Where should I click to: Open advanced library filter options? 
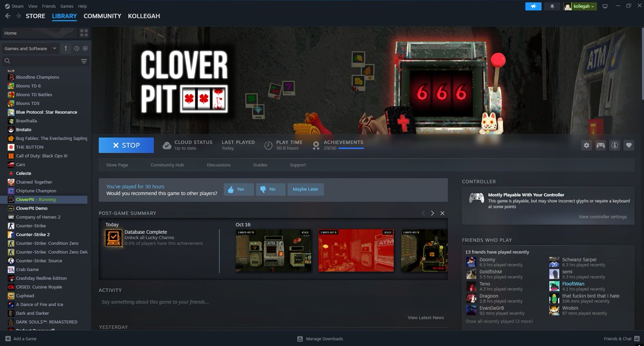click(x=84, y=61)
